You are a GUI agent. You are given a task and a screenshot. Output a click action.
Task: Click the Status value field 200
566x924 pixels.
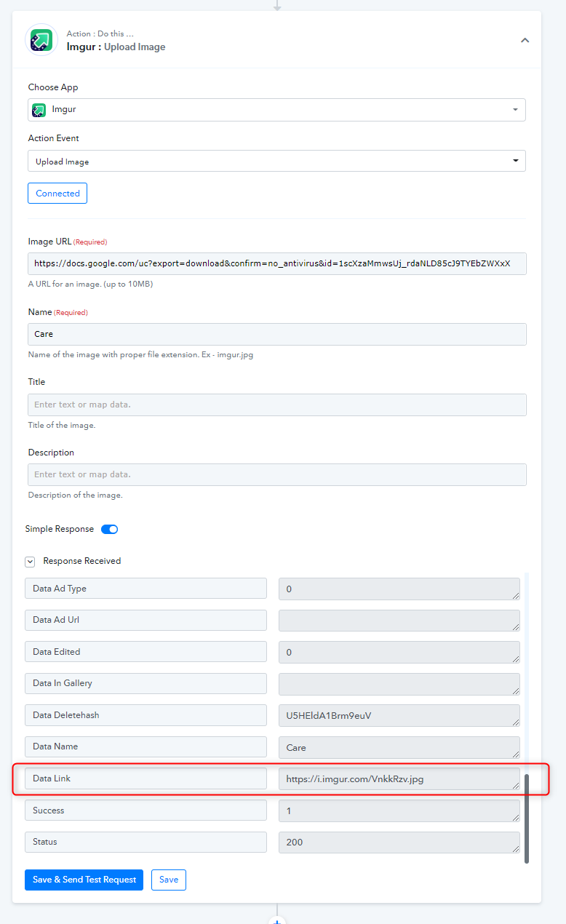click(399, 842)
